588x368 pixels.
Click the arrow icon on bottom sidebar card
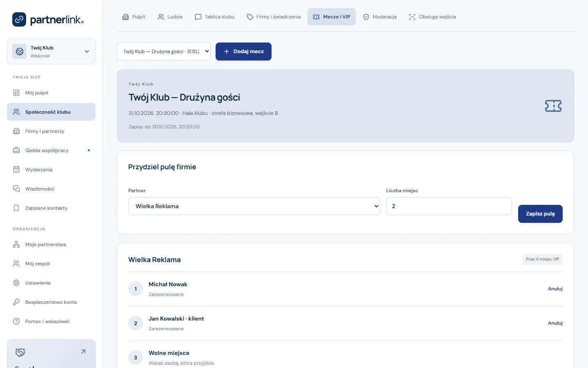pos(83,352)
